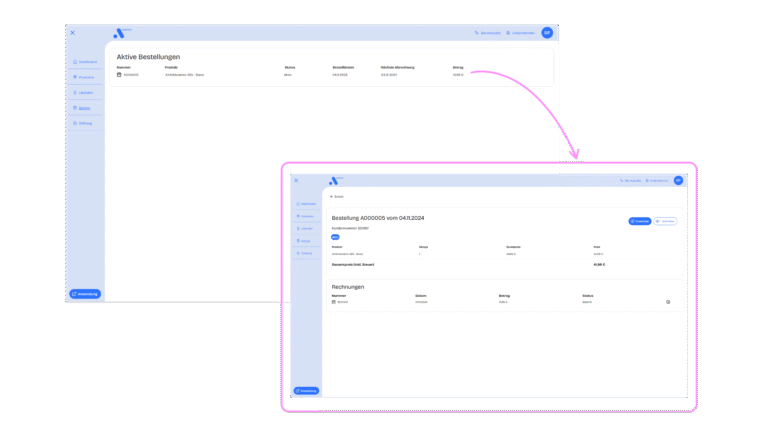Select Produkte in the Aktive Bestellungen sidebar
Viewport: 768px width, 441px height.
[86, 77]
